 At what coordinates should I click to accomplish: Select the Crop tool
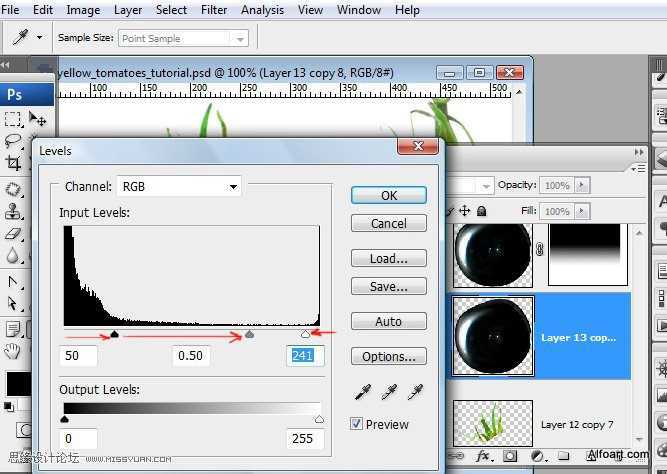(13, 163)
